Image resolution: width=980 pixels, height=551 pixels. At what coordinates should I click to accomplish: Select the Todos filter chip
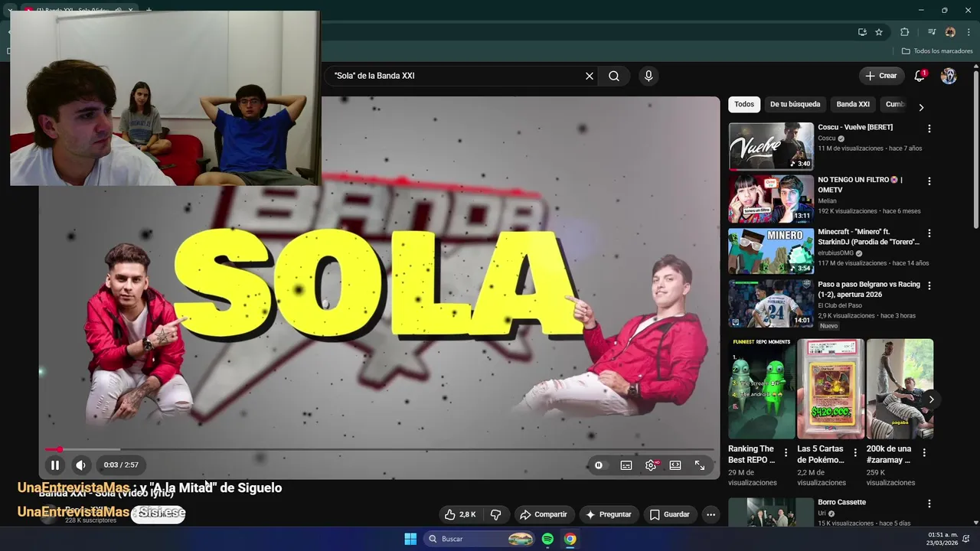[744, 104]
